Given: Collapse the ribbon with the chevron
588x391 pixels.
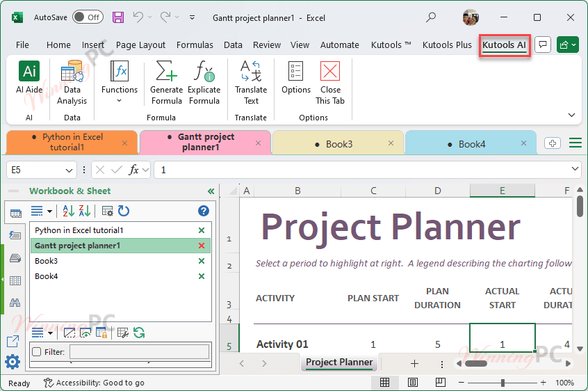Looking at the screenshot, I should (x=571, y=115).
